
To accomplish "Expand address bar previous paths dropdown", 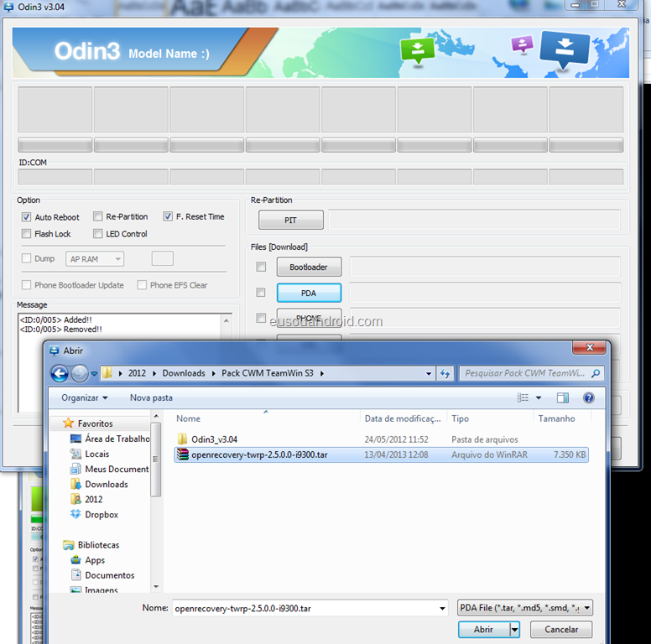I will (429, 373).
